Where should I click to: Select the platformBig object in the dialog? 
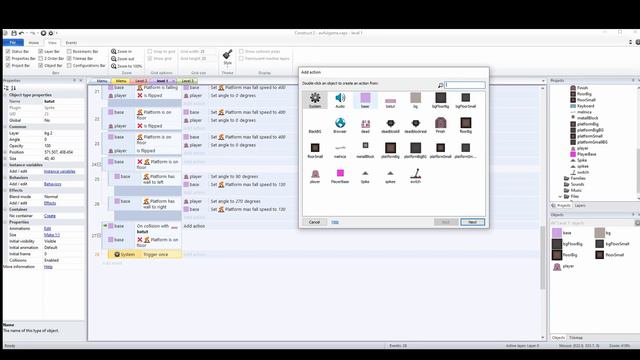point(390,150)
